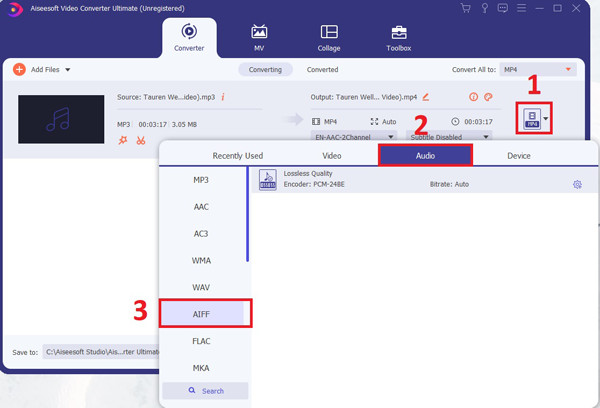Open the hamburger menu icon

521,8
